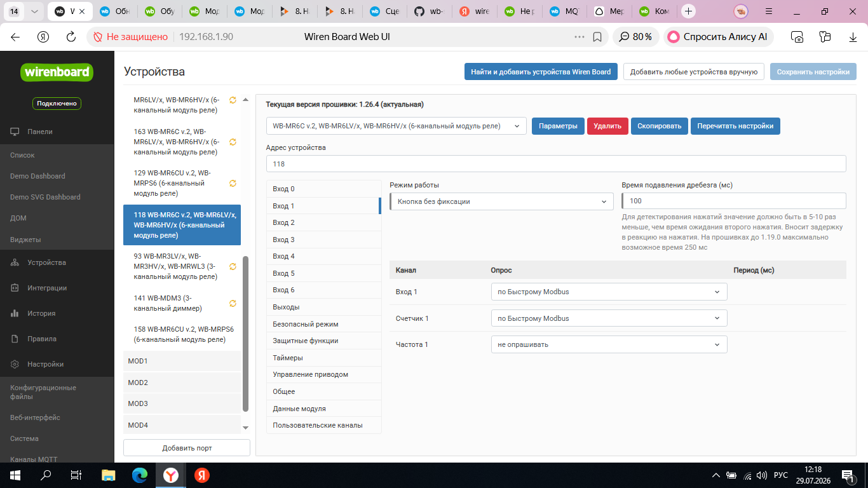Select the Вход 5 tab
Screen dimensions: 868x488
(x=323, y=273)
